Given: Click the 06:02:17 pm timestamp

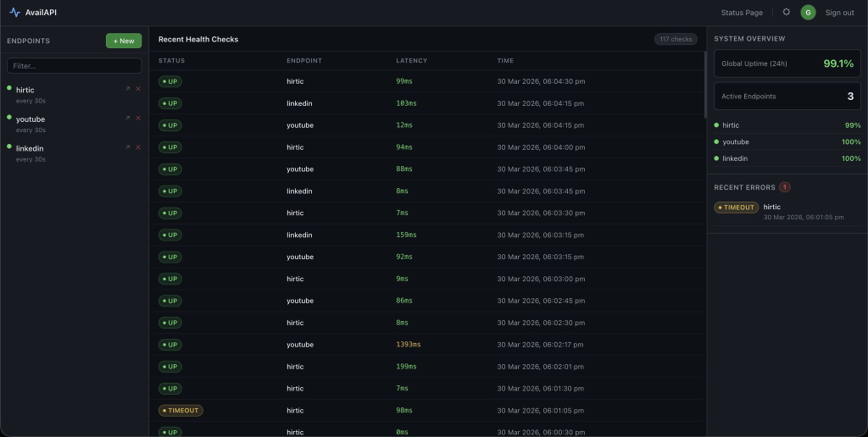Looking at the screenshot, I should pyautogui.click(x=540, y=345).
